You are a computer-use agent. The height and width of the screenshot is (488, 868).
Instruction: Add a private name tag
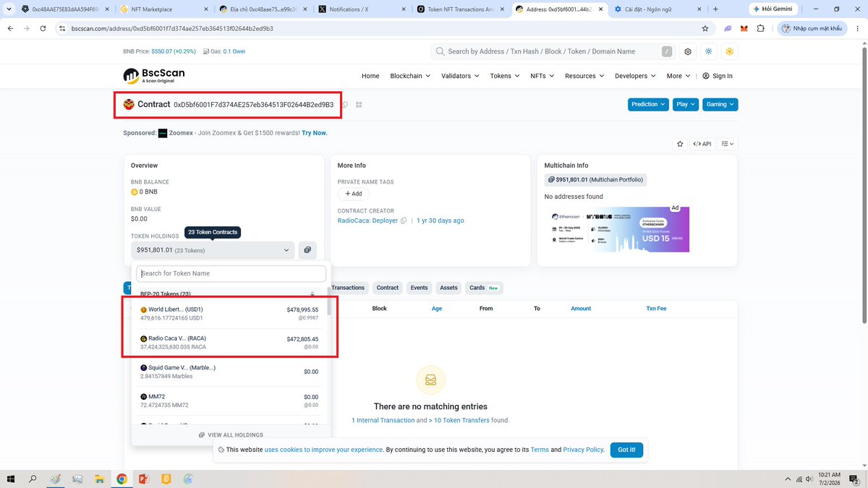(x=354, y=194)
